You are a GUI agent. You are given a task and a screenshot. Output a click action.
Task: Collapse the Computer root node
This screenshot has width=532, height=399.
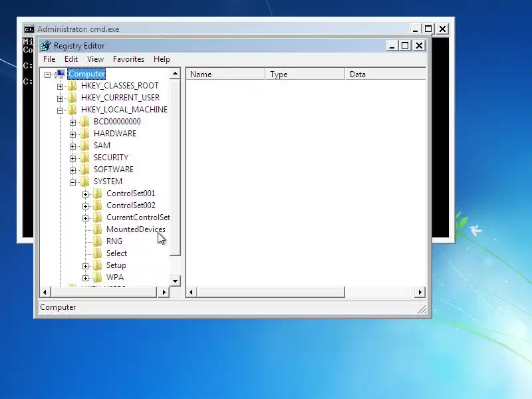point(47,74)
